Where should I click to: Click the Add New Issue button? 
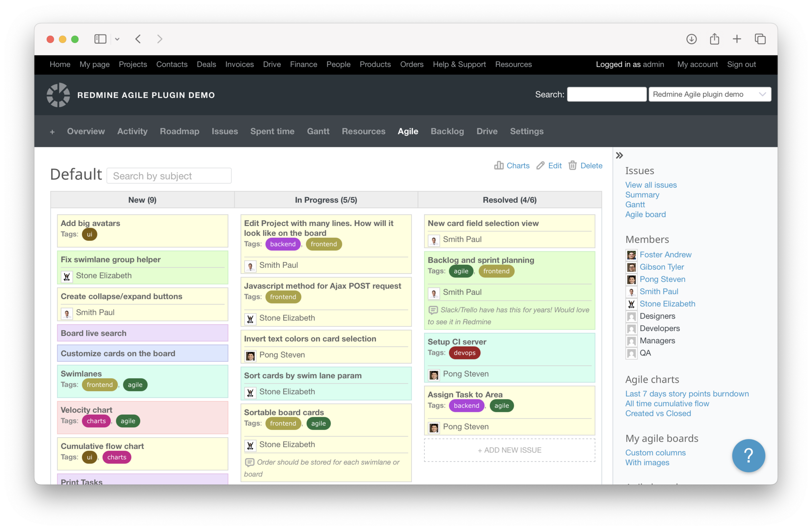509,450
